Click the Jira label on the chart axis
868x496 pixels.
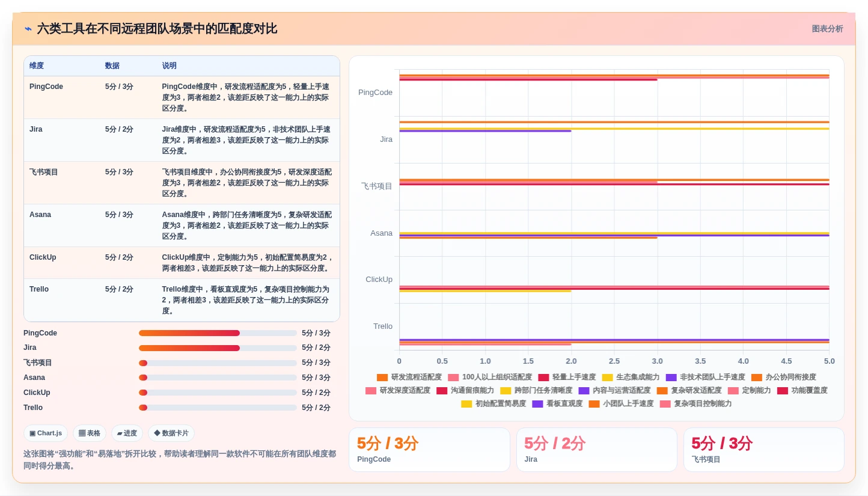386,139
